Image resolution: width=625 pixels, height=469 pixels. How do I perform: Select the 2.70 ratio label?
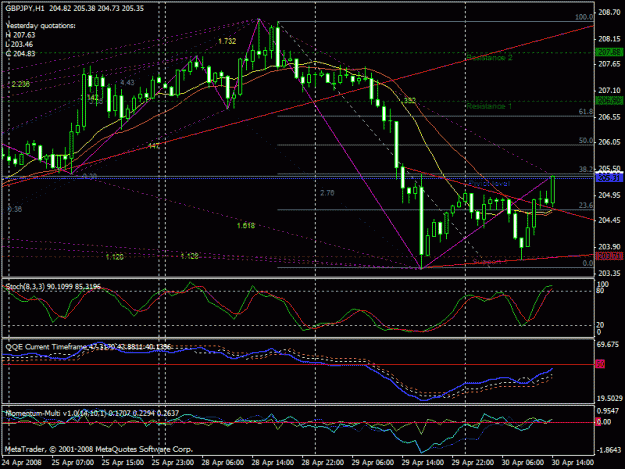pos(327,193)
